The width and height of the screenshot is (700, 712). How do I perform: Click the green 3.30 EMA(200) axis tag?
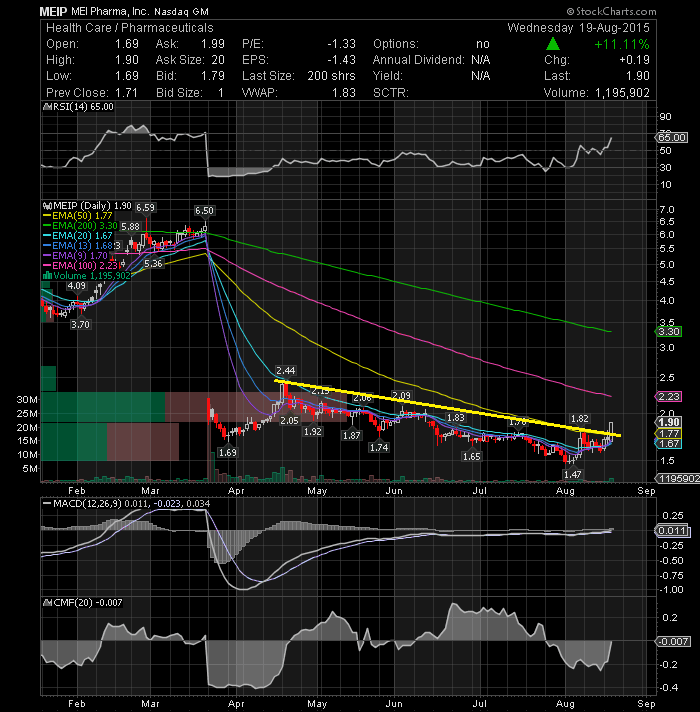point(669,331)
